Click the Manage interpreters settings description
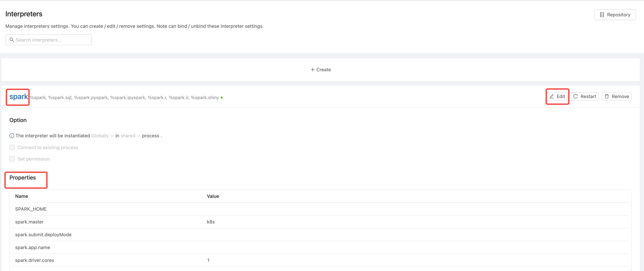 coord(135,26)
